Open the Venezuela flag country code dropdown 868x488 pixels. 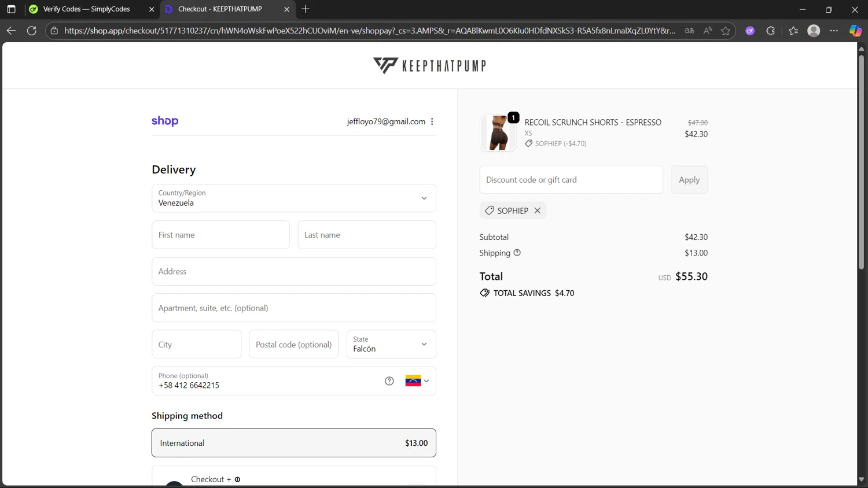pos(417,381)
